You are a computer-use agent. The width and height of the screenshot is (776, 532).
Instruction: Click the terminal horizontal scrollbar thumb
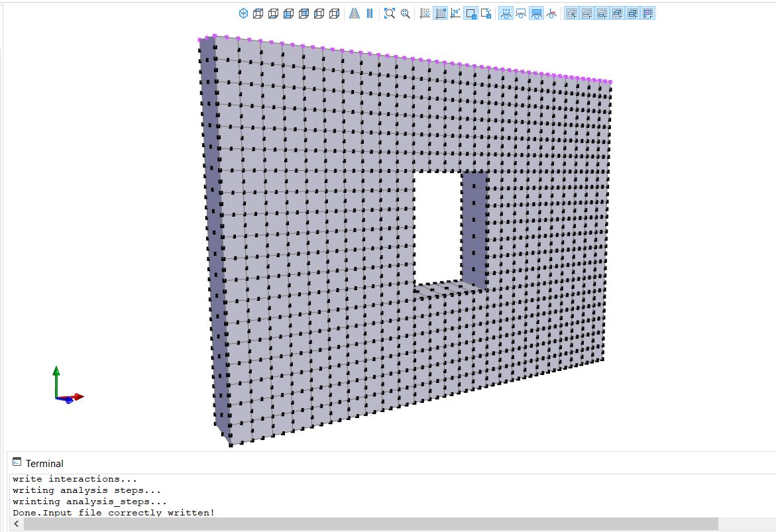(x=370, y=523)
